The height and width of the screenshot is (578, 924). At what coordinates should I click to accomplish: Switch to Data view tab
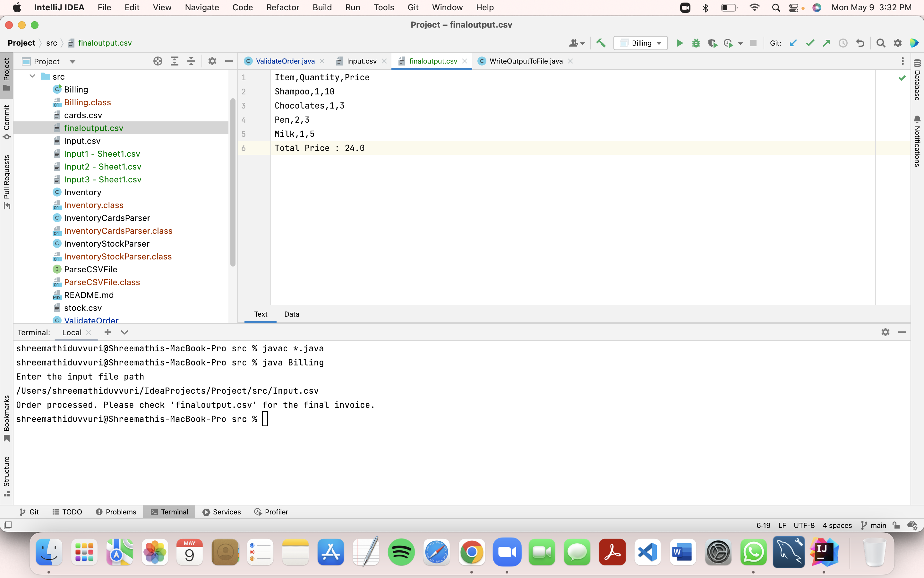coord(292,314)
